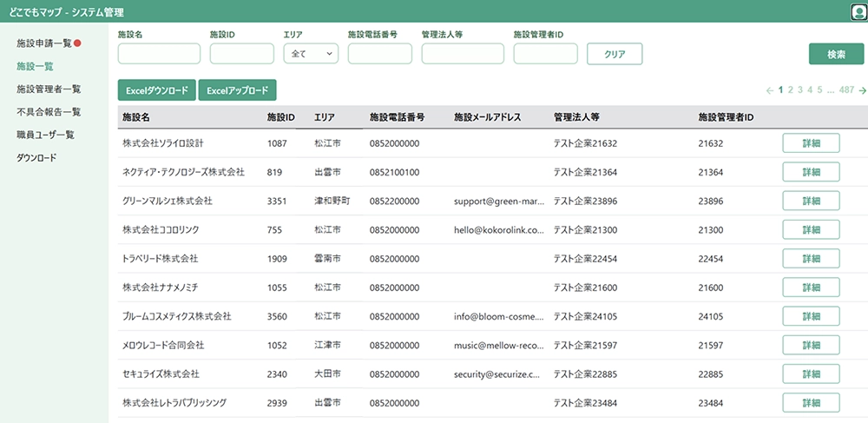Select facility ID 1087 cell
Viewport: 868px width, 423px height.
click(277, 143)
